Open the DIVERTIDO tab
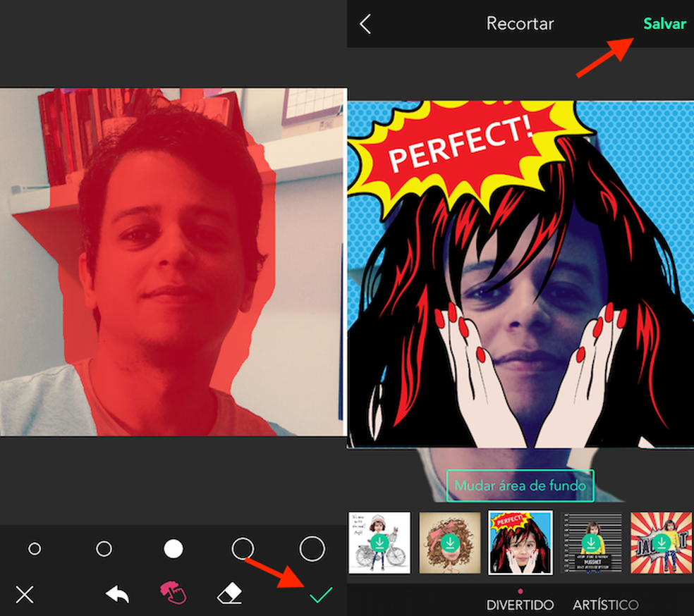 click(x=520, y=605)
